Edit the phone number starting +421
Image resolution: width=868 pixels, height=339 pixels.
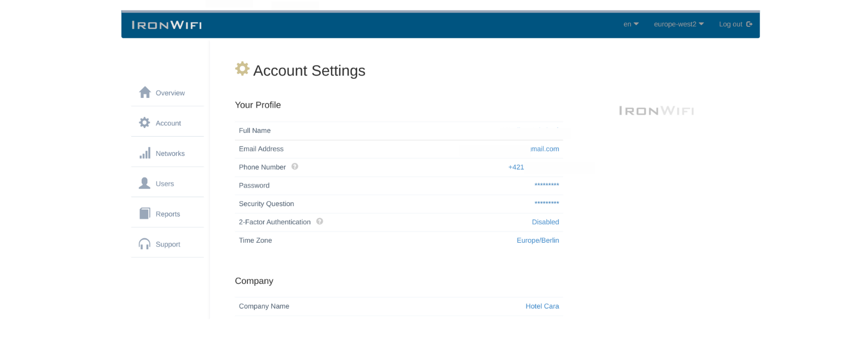point(516,167)
